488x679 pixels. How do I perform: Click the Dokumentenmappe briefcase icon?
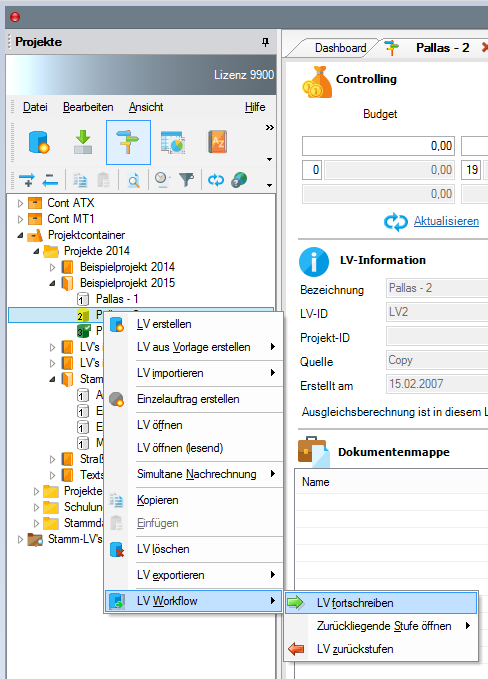313,452
